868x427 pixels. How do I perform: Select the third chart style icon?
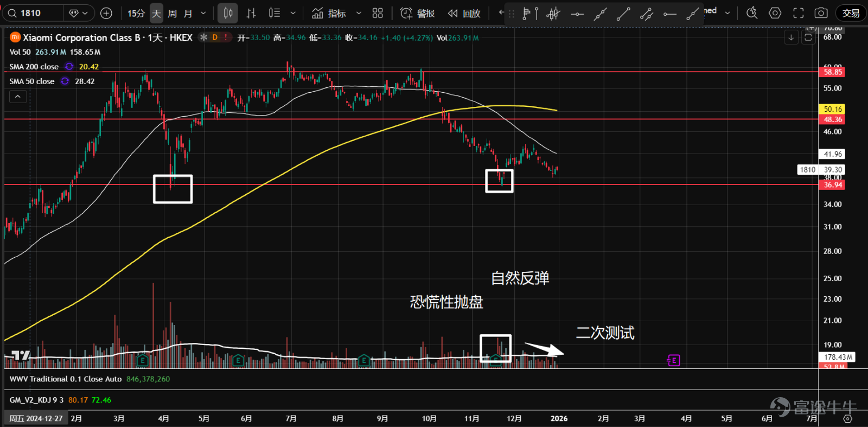275,13
